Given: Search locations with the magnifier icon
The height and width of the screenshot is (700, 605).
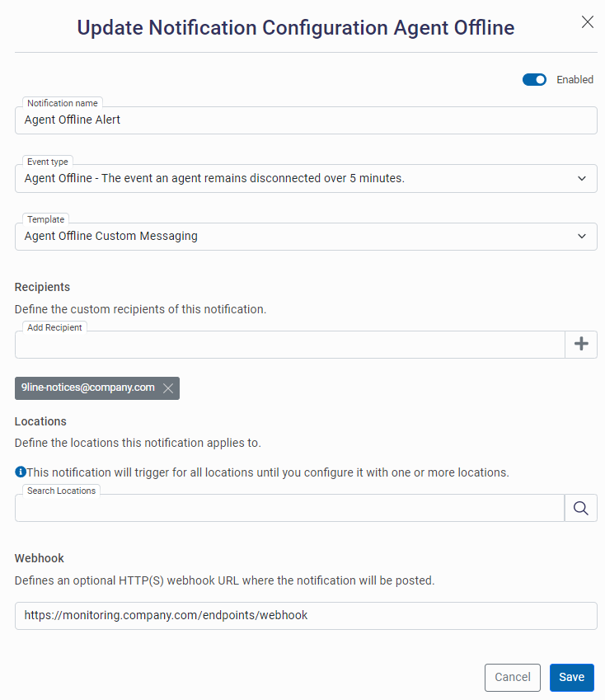Looking at the screenshot, I should click(x=580, y=508).
